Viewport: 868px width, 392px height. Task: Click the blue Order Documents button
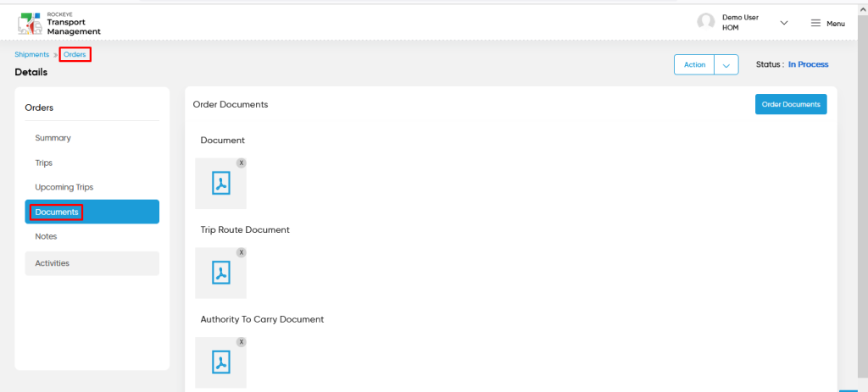pos(791,104)
